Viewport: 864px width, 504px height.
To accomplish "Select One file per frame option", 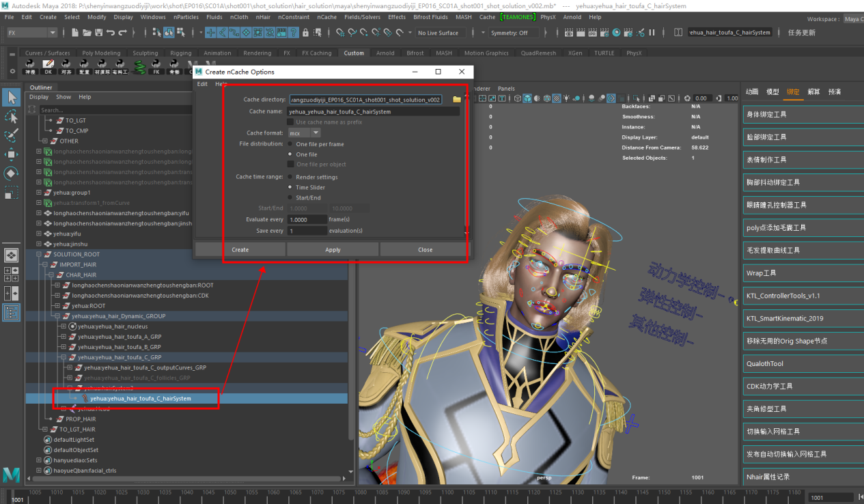I will click(291, 144).
